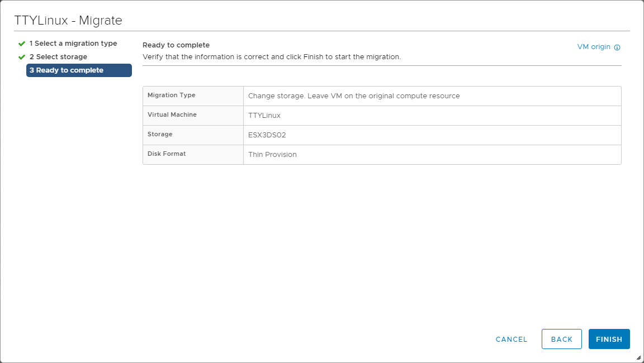Open the VM origin link
The width and height of the screenshot is (644, 363).
pyautogui.click(x=594, y=47)
